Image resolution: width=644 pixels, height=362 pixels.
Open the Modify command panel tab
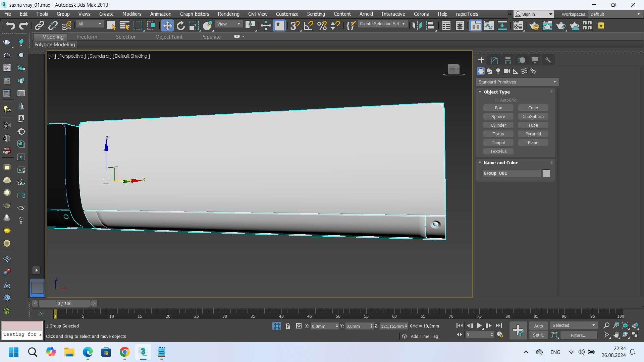(494, 60)
